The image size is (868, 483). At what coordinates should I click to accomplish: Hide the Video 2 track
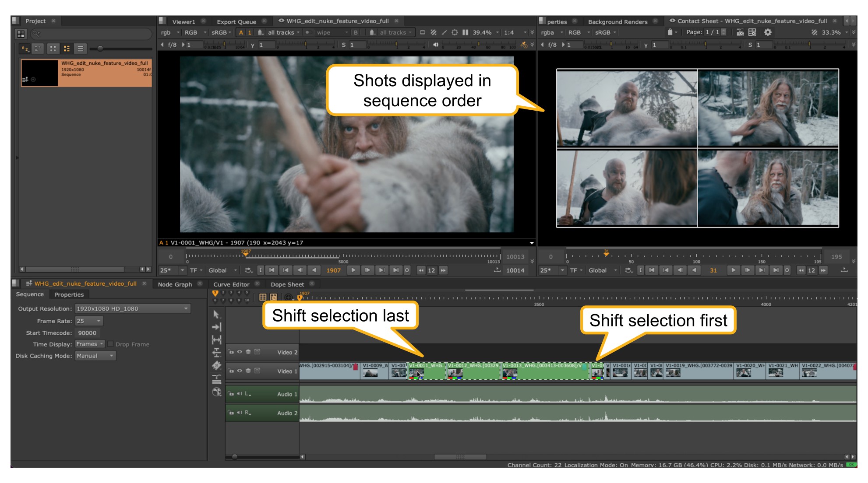pyautogui.click(x=240, y=352)
